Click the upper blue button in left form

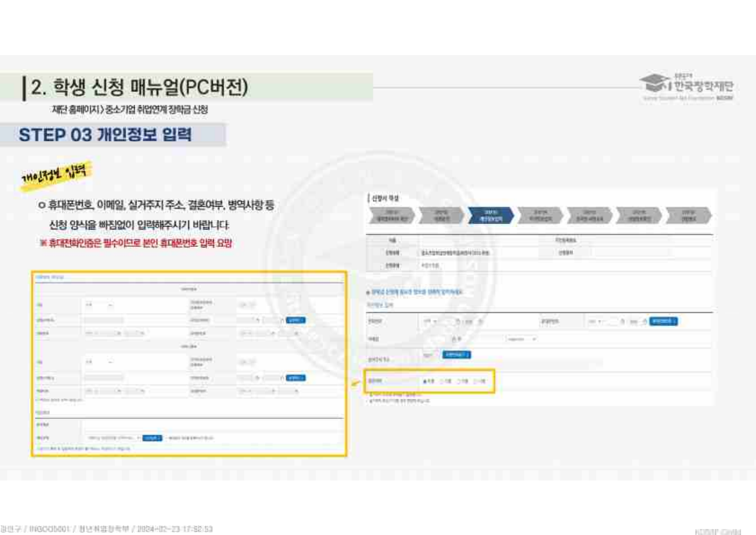(x=296, y=321)
